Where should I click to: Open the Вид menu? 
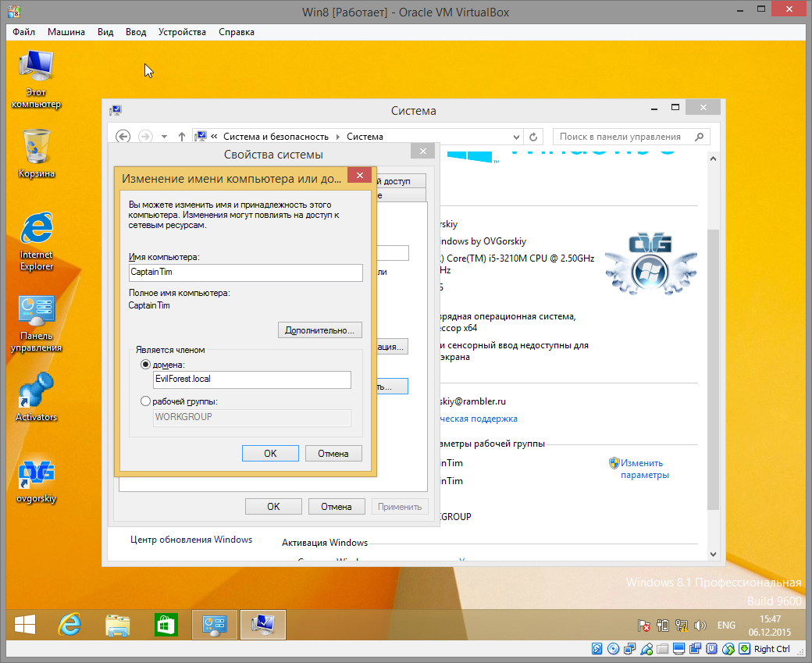(x=105, y=31)
